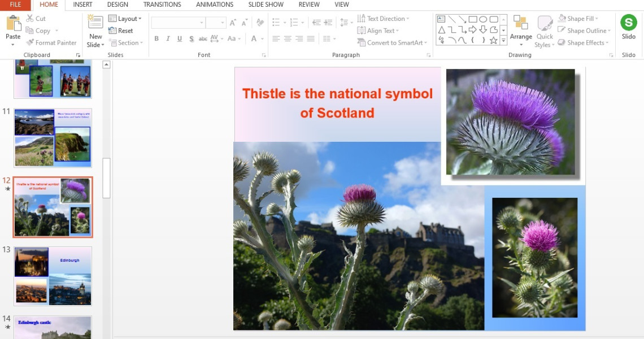This screenshot has width=644, height=339.
Task: Open the Shape Effects dropdown
Action: [x=583, y=42]
